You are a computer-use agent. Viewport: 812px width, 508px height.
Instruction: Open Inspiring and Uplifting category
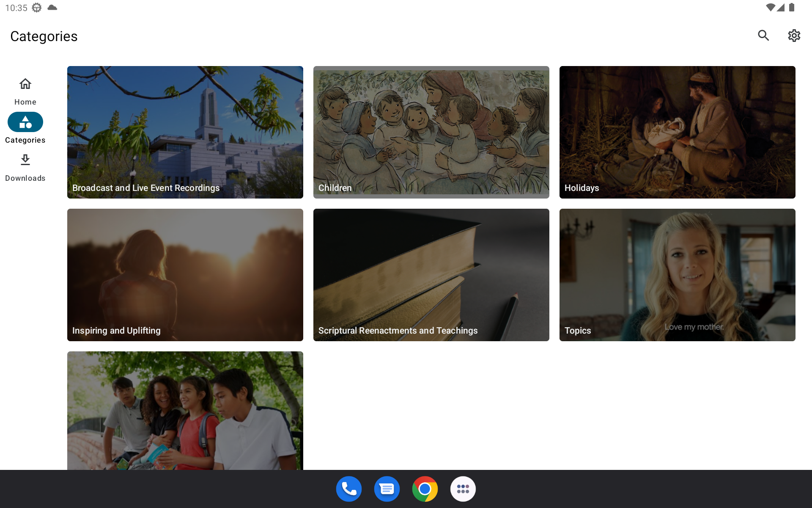(x=185, y=275)
